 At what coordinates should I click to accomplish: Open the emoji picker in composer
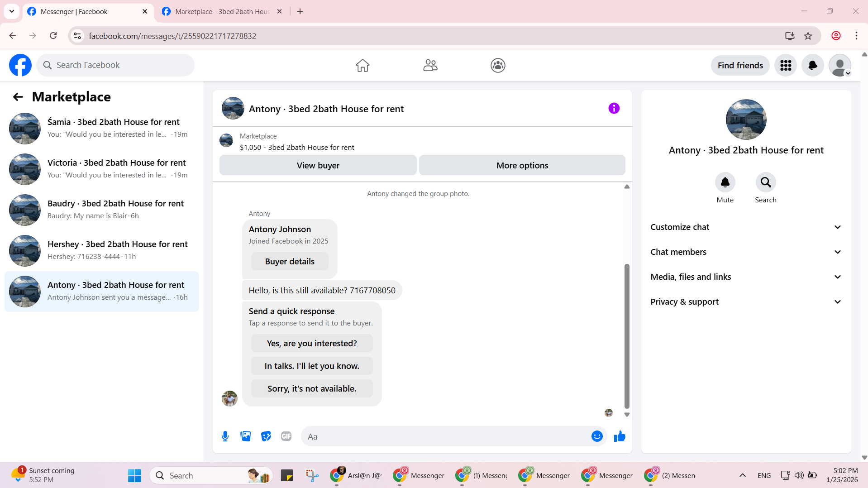(x=597, y=436)
